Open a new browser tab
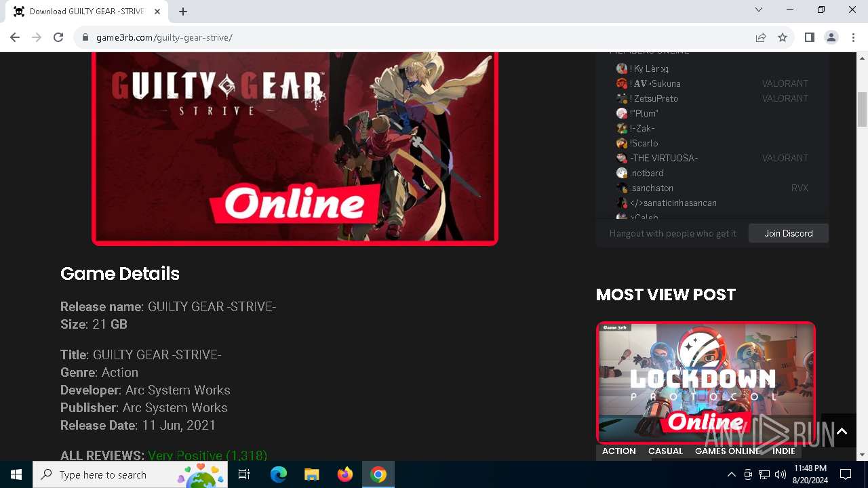 [x=183, y=12]
